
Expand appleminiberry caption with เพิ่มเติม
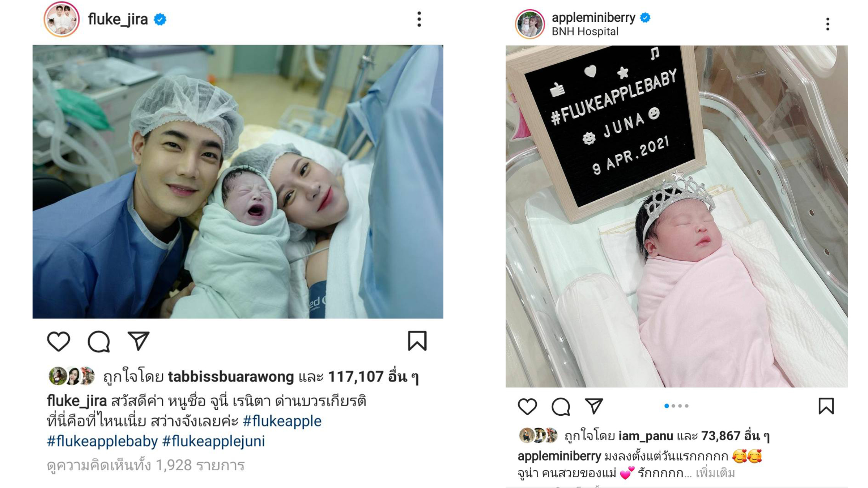[x=715, y=473]
